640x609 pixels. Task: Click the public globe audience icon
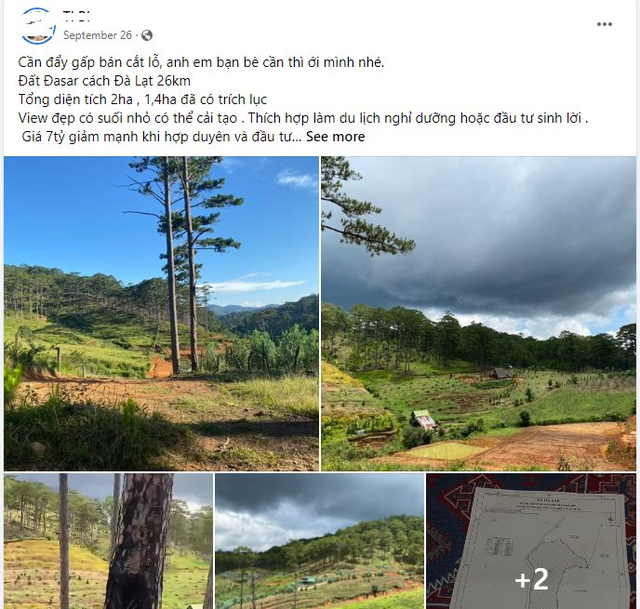tap(147, 35)
